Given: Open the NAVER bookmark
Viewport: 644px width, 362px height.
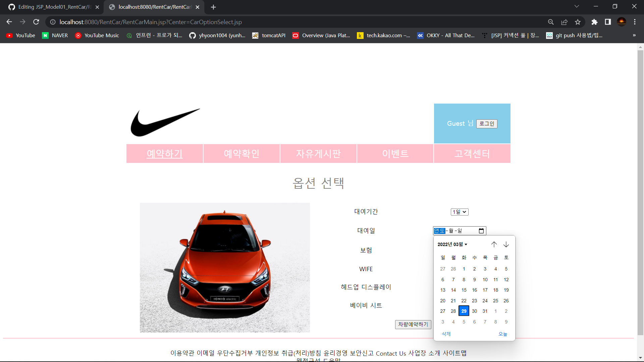Looking at the screenshot, I should point(55,35).
